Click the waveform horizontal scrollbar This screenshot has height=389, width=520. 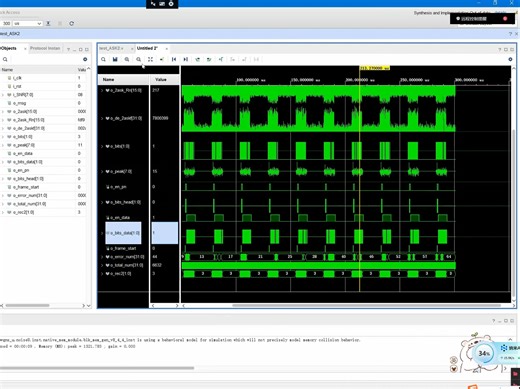tap(367, 305)
